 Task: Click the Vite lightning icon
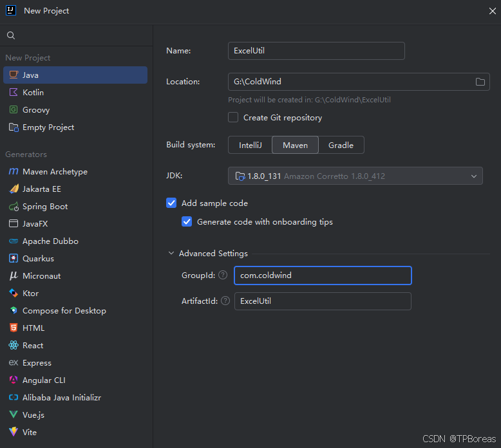point(14,432)
